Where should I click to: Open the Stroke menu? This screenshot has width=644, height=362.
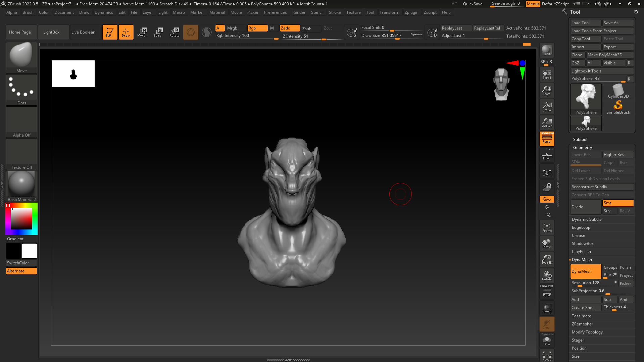[x=335, y=12]
